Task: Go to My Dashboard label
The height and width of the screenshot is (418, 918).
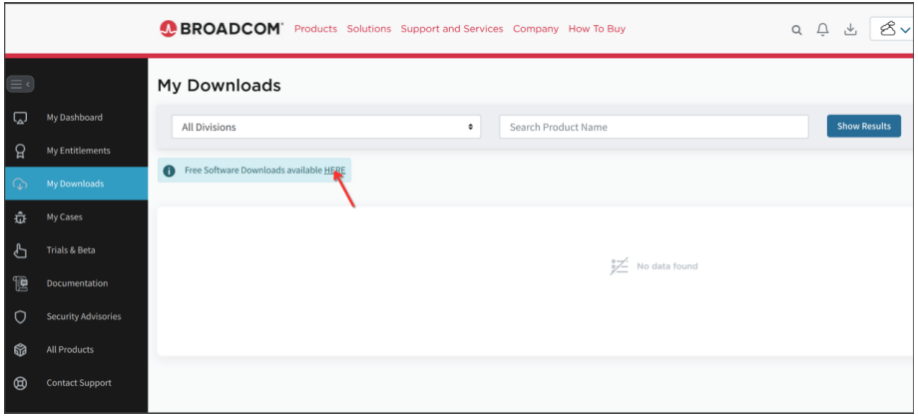Action: pos(74,118)
